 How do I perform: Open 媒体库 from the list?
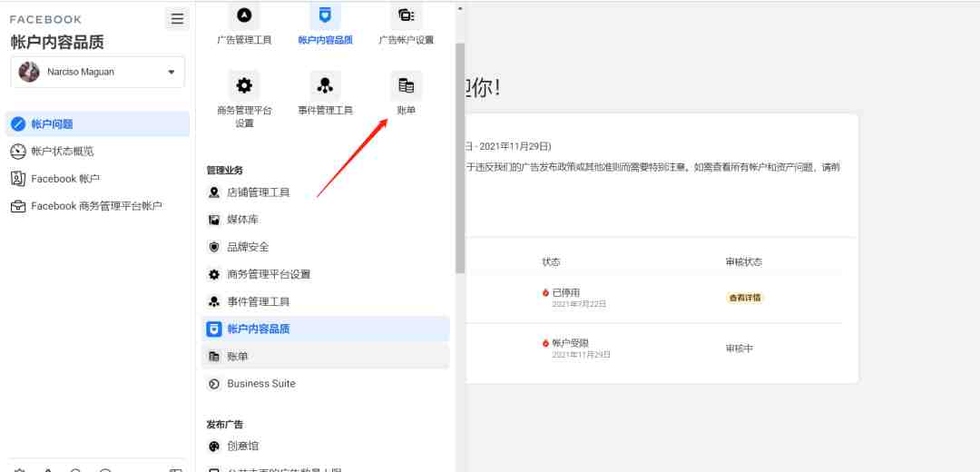[325, 220]
